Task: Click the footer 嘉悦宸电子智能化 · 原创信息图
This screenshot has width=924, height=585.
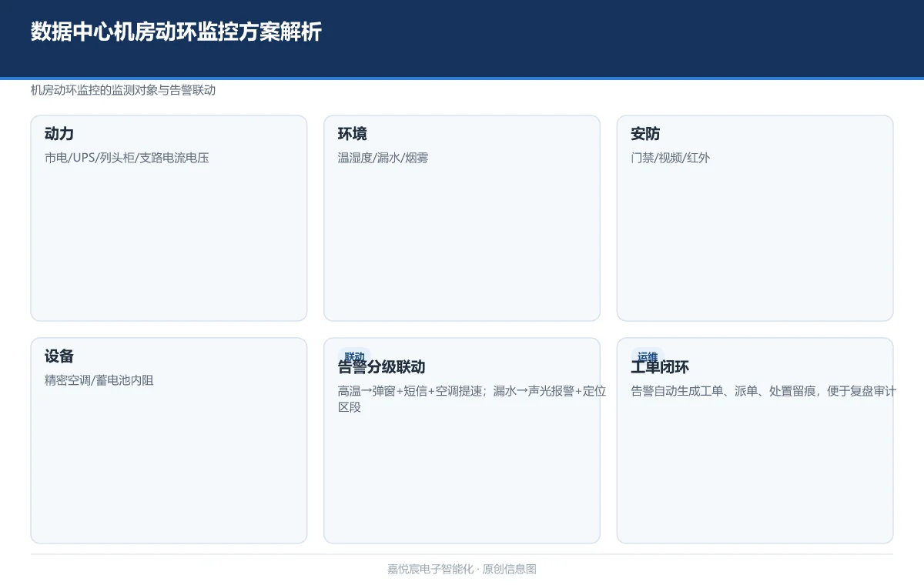Action: (462, 570)
